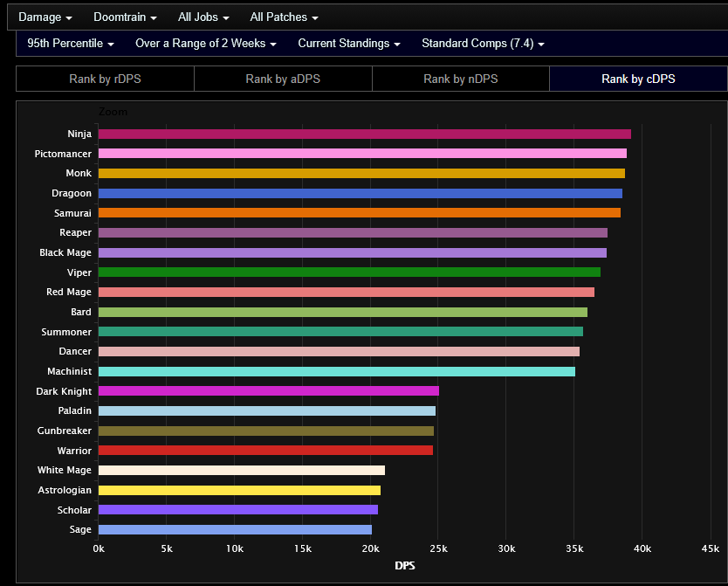This screenshot has width=728, height=586.
Task: Click the olive Gunbreaker bar
Action: [266, 431]
